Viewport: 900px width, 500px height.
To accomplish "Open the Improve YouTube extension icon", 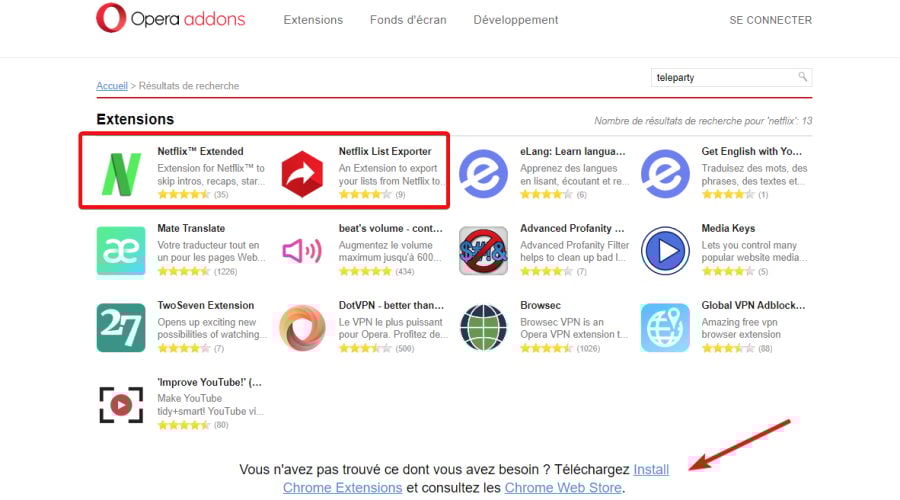I will 121,405.
